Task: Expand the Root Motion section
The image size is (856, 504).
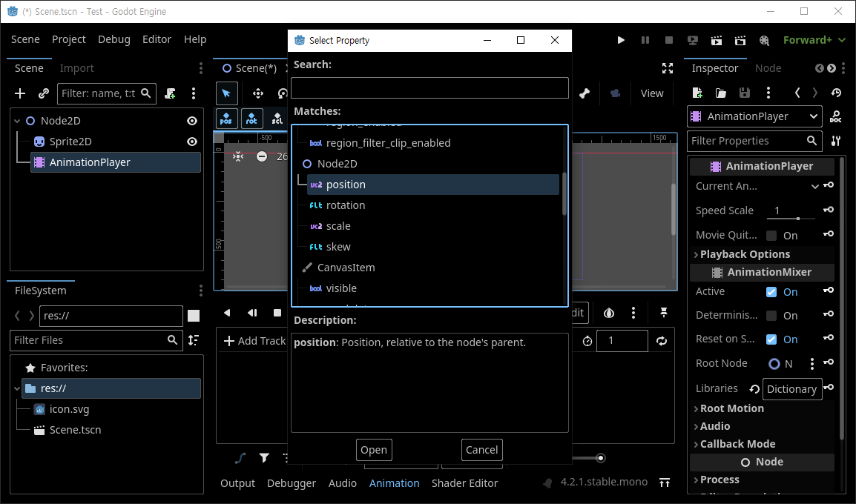Action: click(x=731, y=408)
